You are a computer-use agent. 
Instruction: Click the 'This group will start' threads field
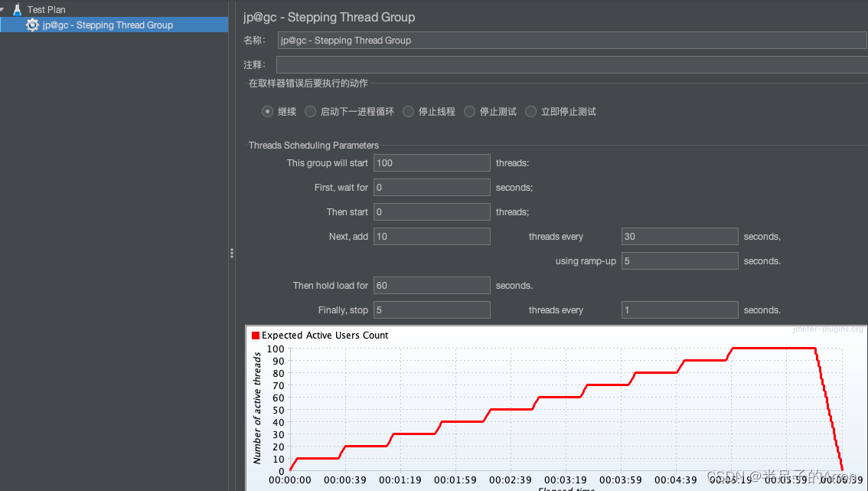(432, 162)
